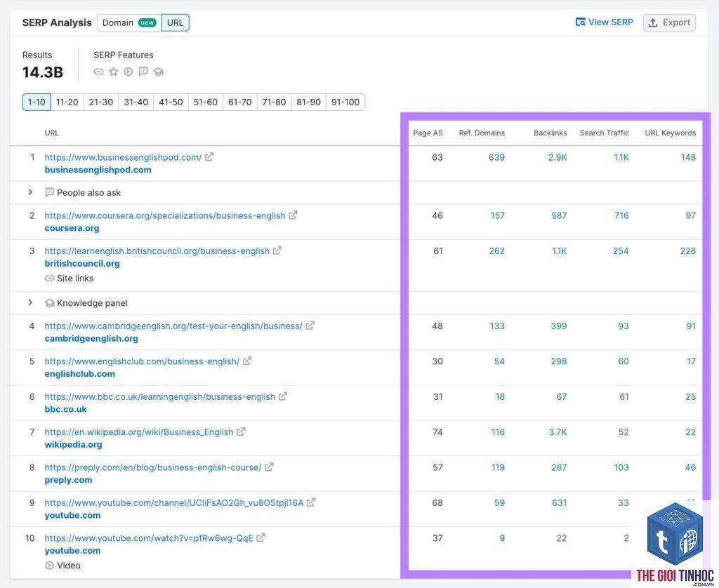719x588 pixels.
Task: Open the Coursera business-english specialization URL
Action: click(x=164, y=215)
